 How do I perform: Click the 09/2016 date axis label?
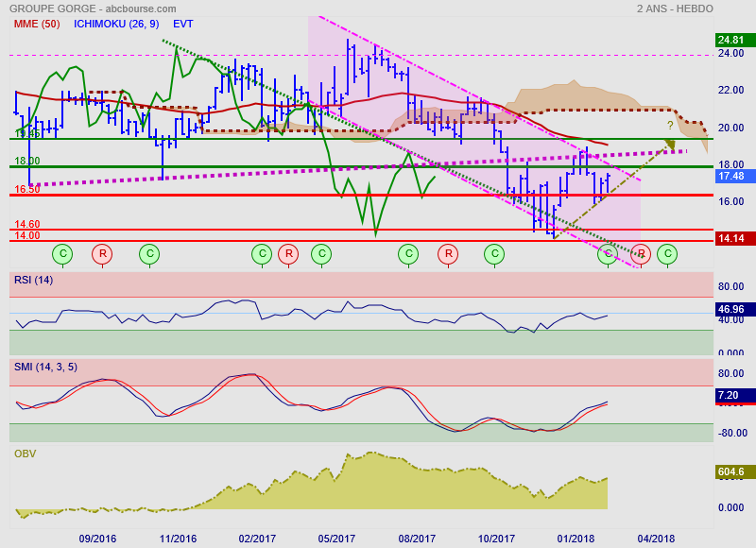click(x=97, y=539)
